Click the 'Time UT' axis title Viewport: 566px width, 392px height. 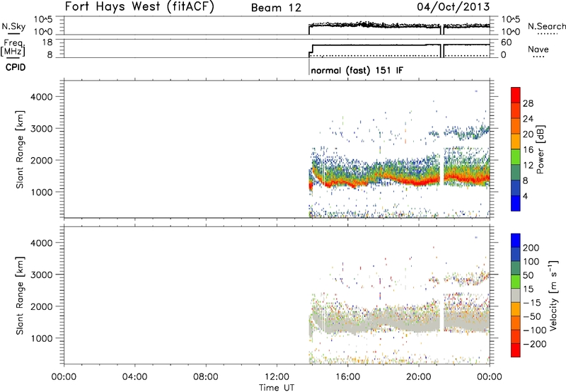277,388
